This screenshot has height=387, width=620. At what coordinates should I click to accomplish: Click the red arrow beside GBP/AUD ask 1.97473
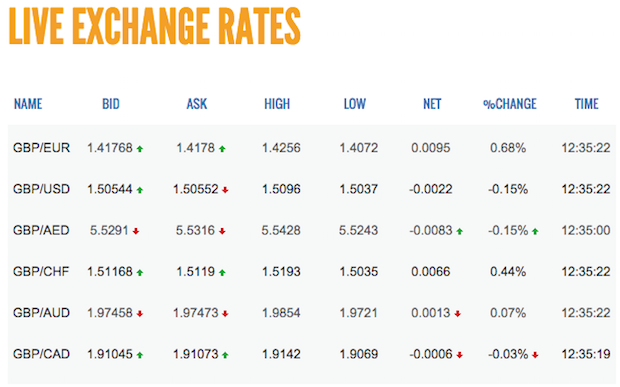point(225,314)
